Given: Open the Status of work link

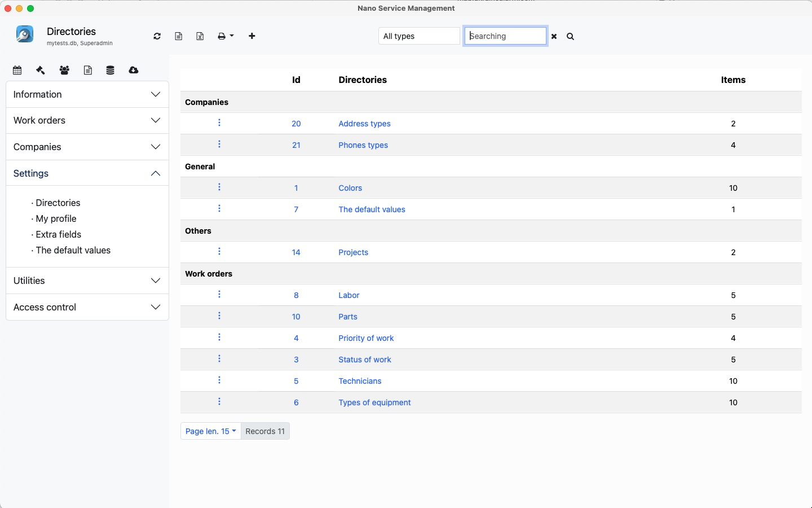Looking at the screenshot, I should [364, 360].
